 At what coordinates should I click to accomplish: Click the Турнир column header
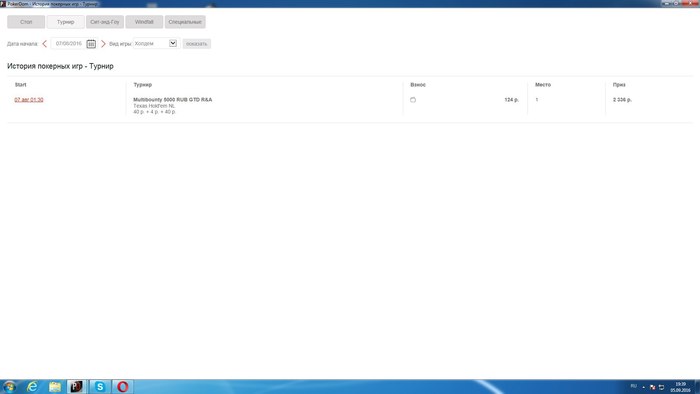142,84
